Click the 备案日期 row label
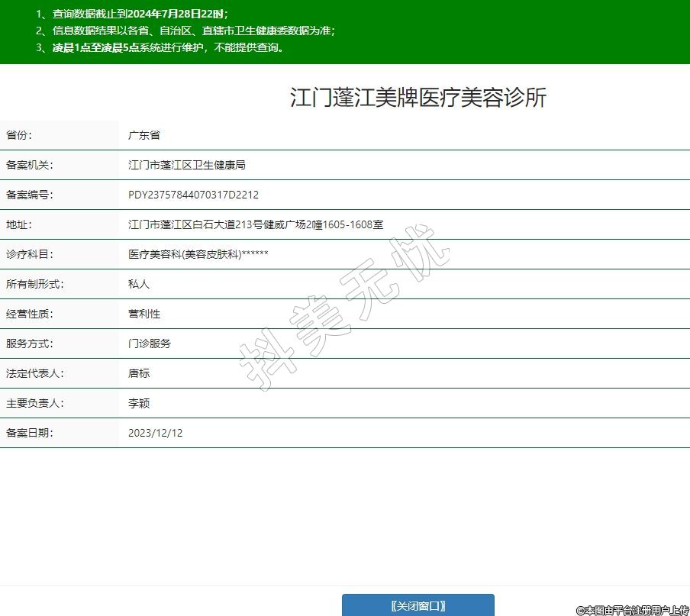The image size is (690, 616). tap(29, 433)
